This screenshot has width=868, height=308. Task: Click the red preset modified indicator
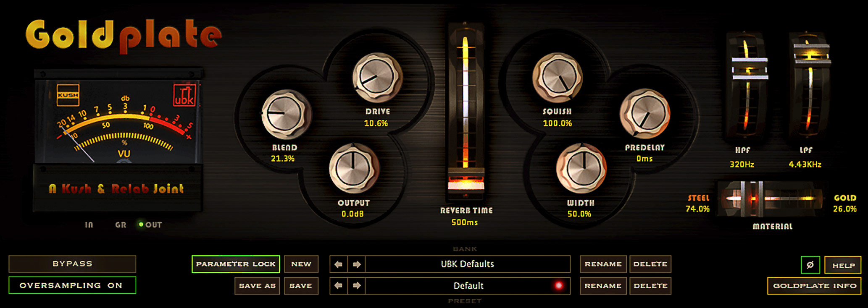click(x=559, y=286)
